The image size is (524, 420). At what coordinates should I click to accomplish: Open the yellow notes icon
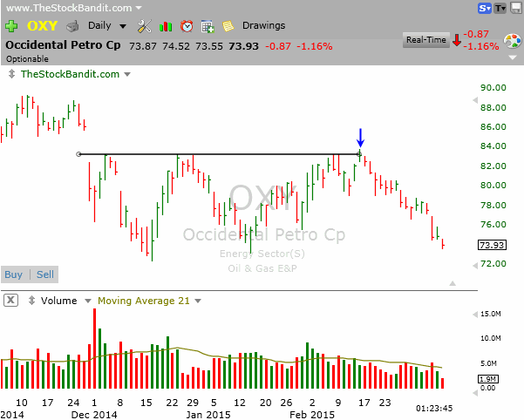(228, 26)
